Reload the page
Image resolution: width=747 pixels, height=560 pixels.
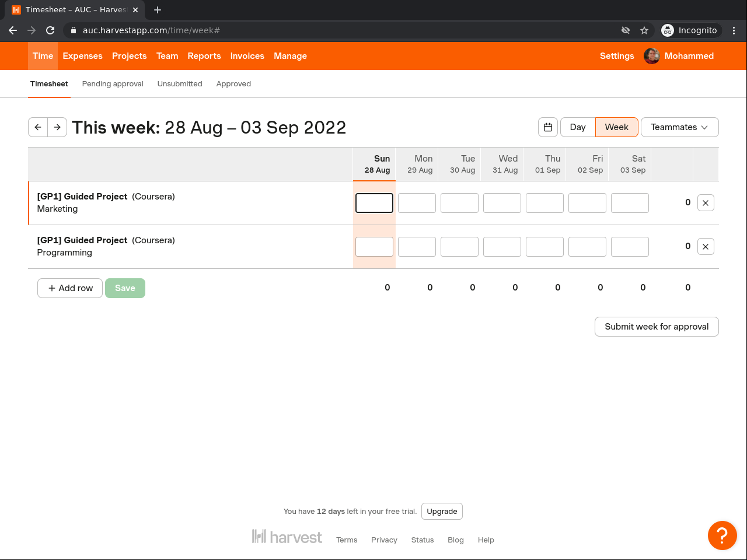[50, 30]
